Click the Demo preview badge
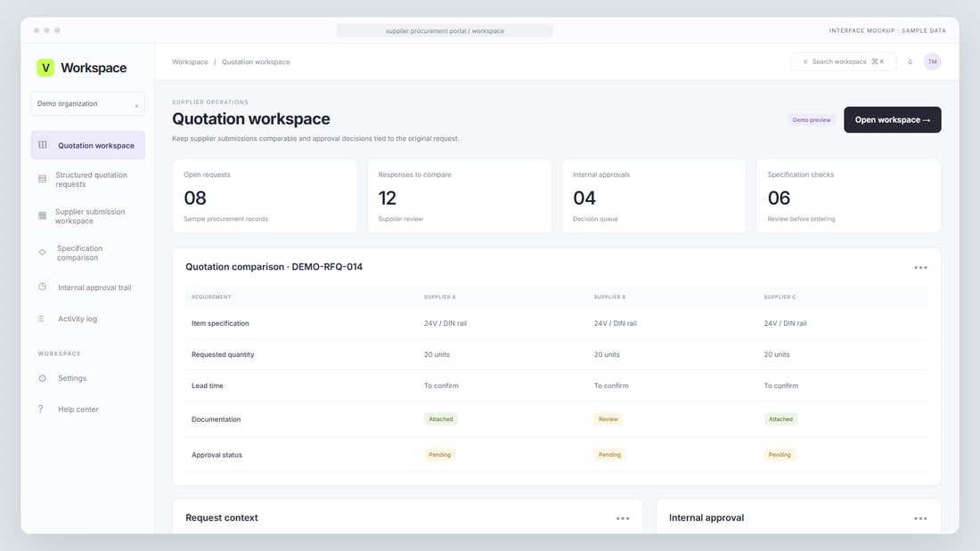Viewport: 980px width, 551px height. coord(812,120)
